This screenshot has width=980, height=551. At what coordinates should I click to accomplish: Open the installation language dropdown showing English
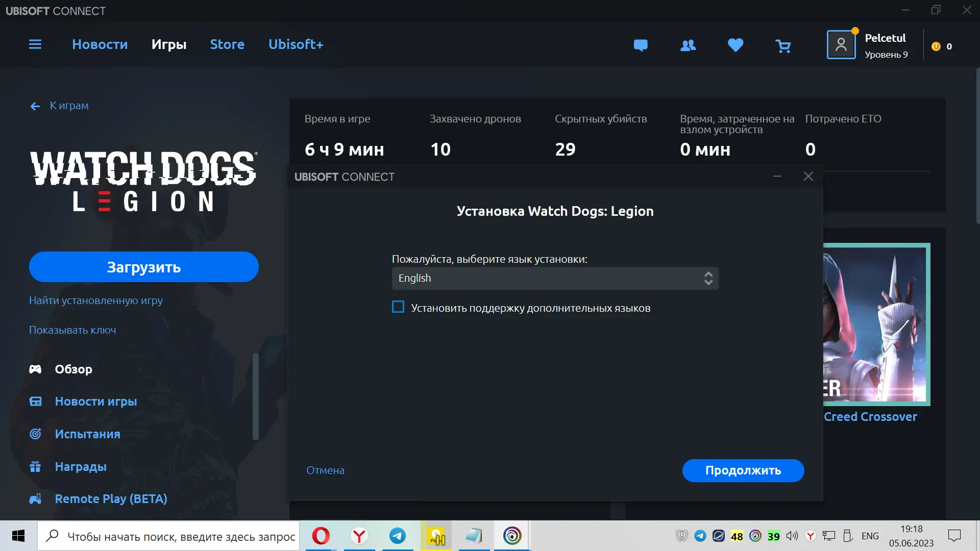click(555, 278)
